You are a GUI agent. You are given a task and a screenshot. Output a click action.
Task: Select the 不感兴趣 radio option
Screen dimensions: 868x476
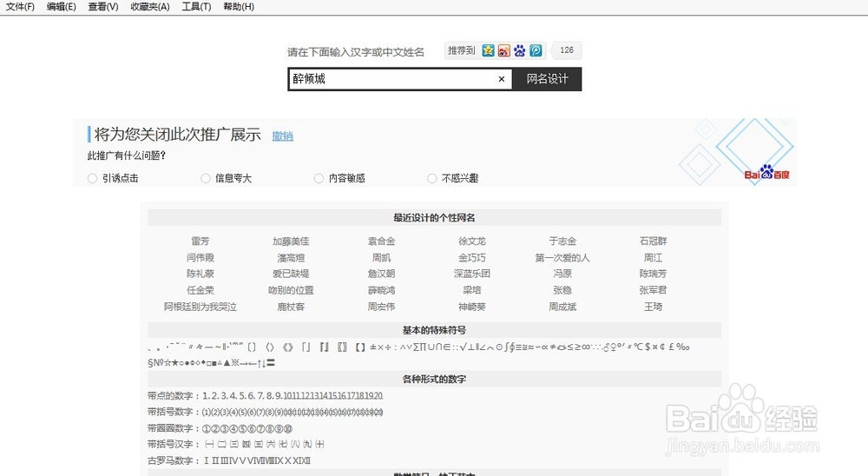(x=431, y=178)
